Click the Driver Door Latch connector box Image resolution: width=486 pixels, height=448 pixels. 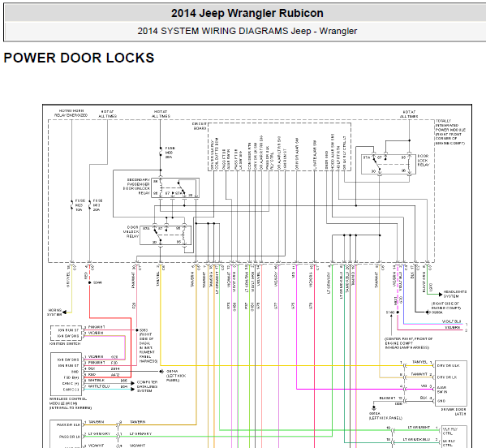[451, 383]
